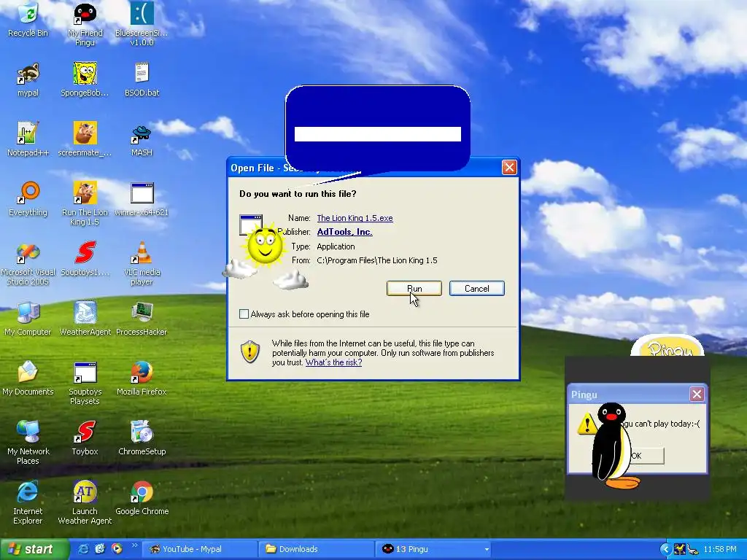Close the Pingu message dialog
The image size is (747, 560).
(697, 394)
